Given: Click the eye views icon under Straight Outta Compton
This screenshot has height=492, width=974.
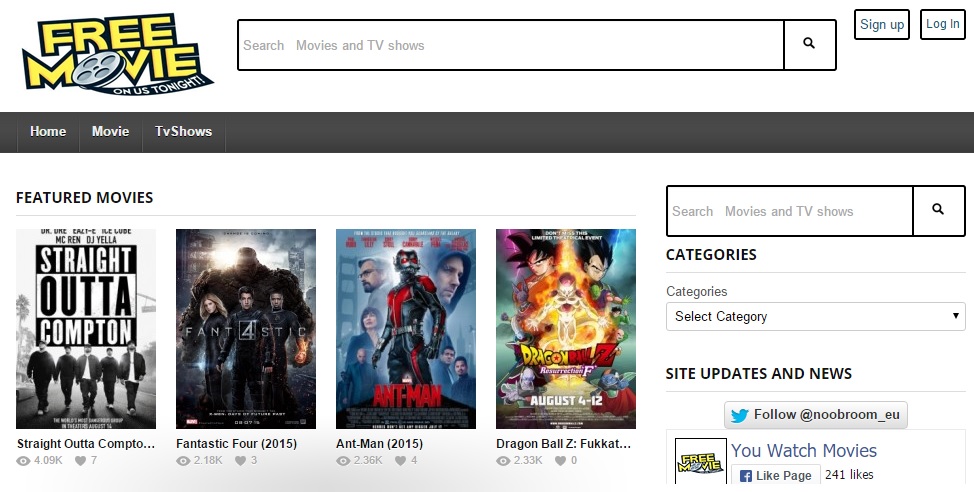Looking at the screenshot, I should coord(23,461).
